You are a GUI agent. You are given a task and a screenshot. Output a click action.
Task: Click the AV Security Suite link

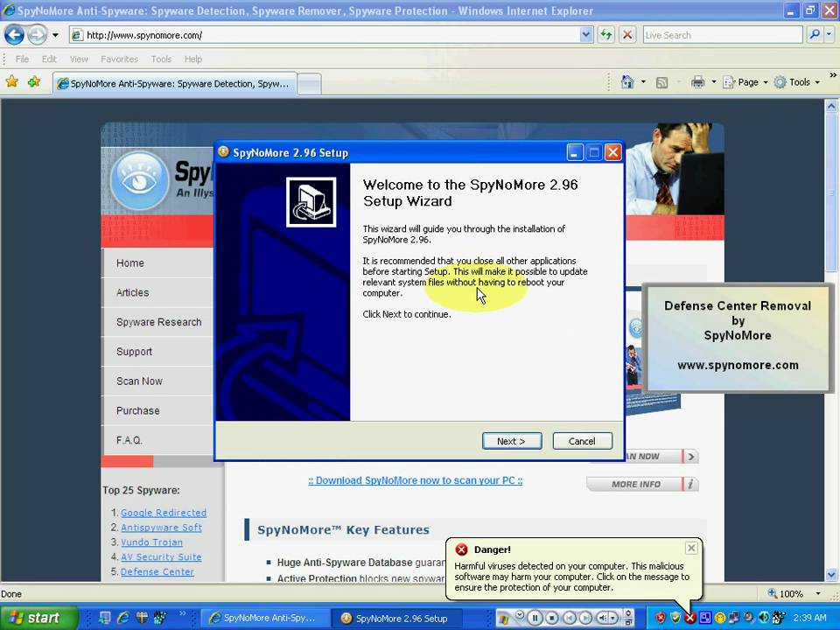click(x=161, y=556)
